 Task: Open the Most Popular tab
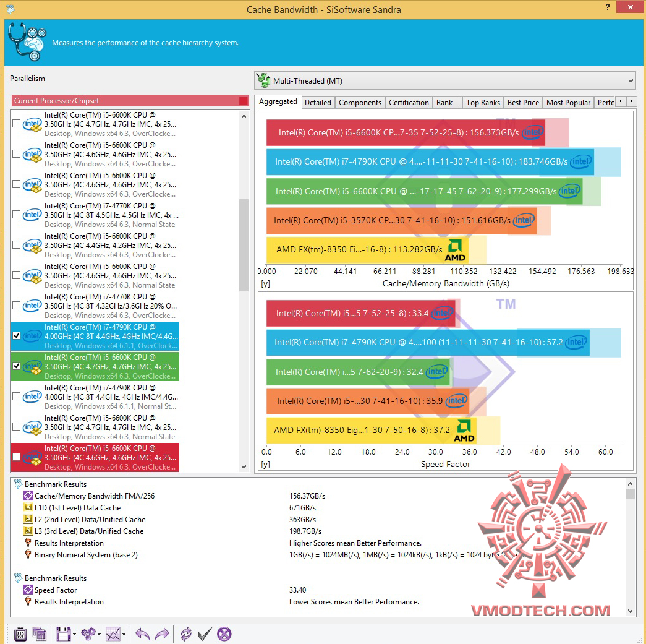[x=568, y=103]
